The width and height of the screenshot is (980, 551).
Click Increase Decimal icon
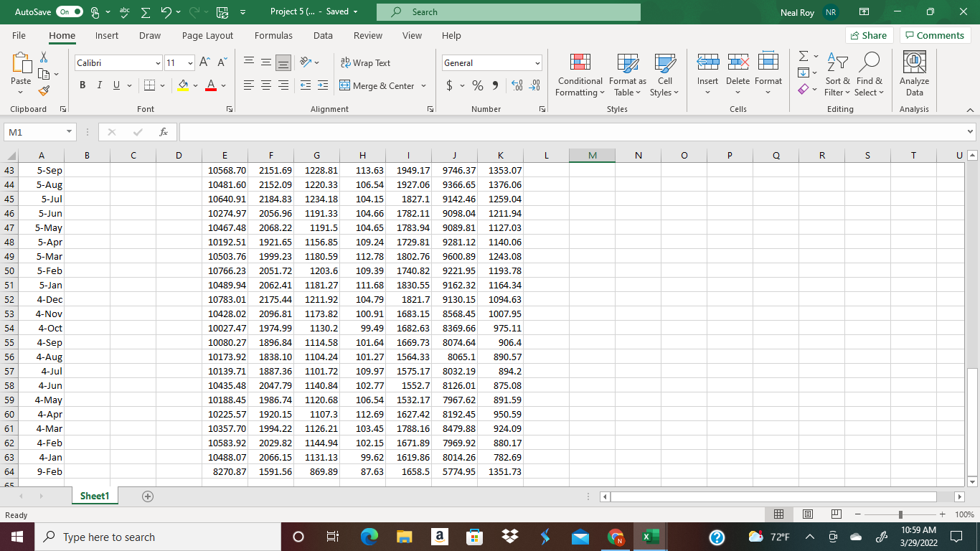(515, 85)
